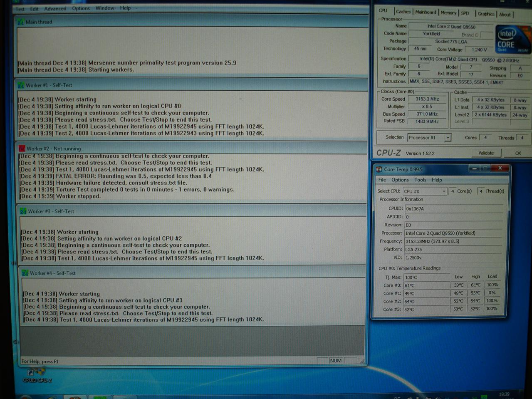Click the Worker #1 - Self-Test title bar
This screenshot has height=399, width=532.
click(192, 85)
